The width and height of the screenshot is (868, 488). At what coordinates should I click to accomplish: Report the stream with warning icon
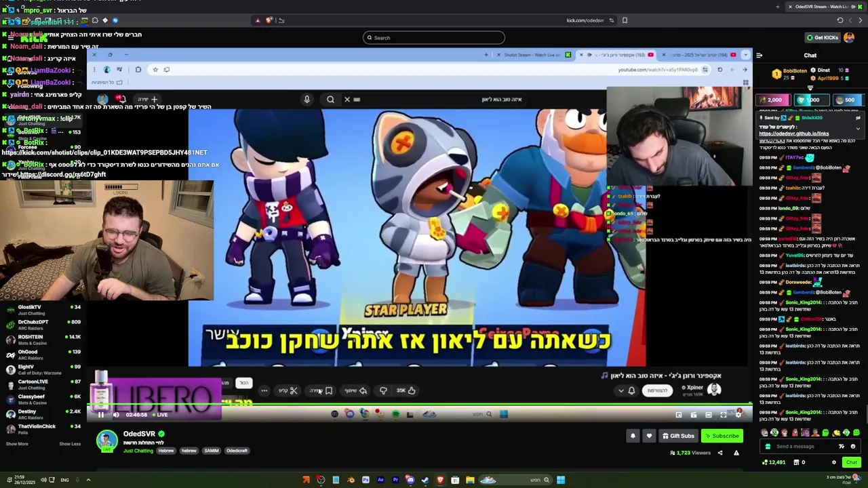click(x=736, y=453)
